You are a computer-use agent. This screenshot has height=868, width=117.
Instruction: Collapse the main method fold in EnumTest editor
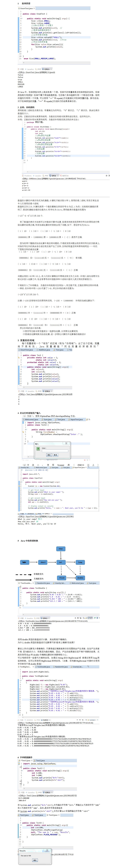22,19
